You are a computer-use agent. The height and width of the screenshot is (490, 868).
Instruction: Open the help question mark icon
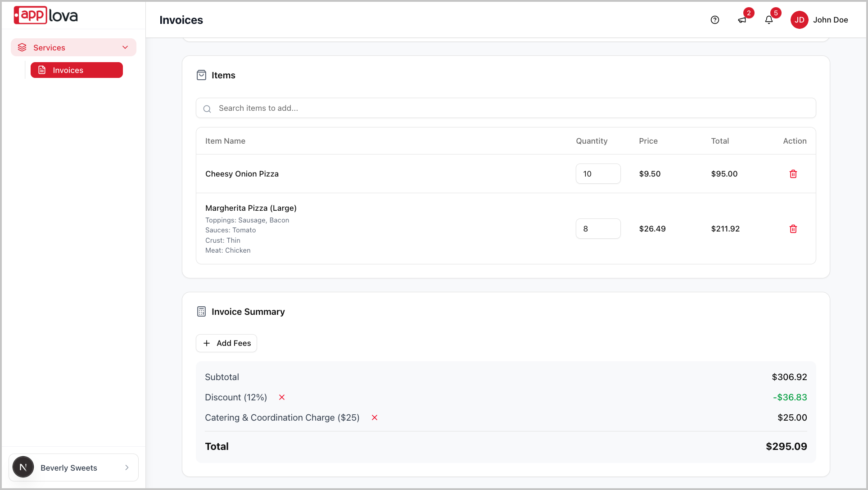pyautogui.click(x=715, y=20)
